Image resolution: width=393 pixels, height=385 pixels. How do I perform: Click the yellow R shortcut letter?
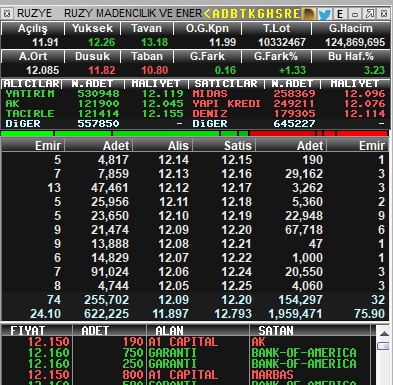point(287,14)
